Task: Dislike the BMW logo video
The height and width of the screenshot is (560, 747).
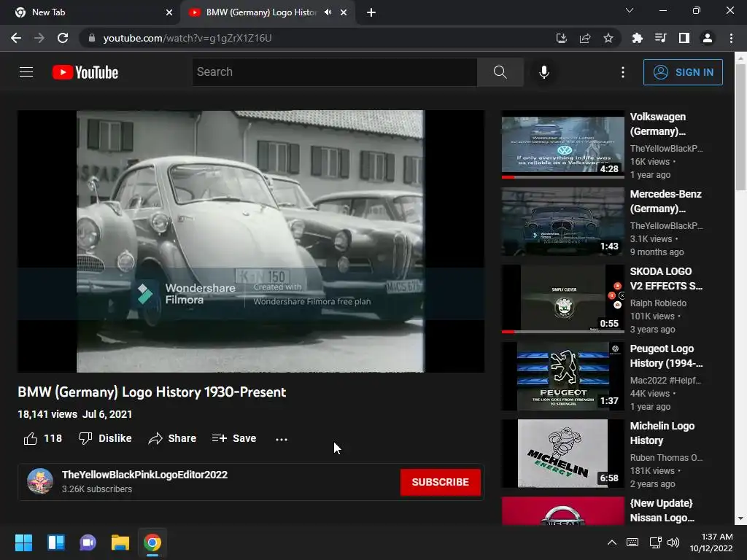Action: click(x=105, y=438)
